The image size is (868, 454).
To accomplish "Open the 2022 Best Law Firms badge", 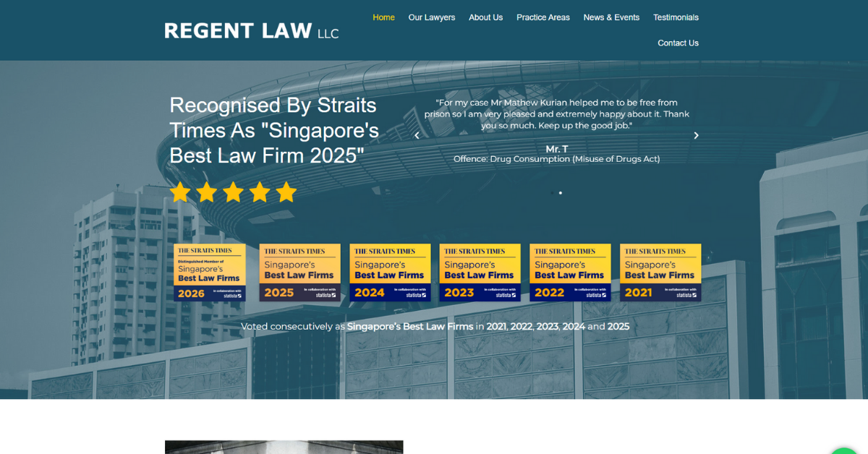I will pyautogui.click(x=570, y=273).
